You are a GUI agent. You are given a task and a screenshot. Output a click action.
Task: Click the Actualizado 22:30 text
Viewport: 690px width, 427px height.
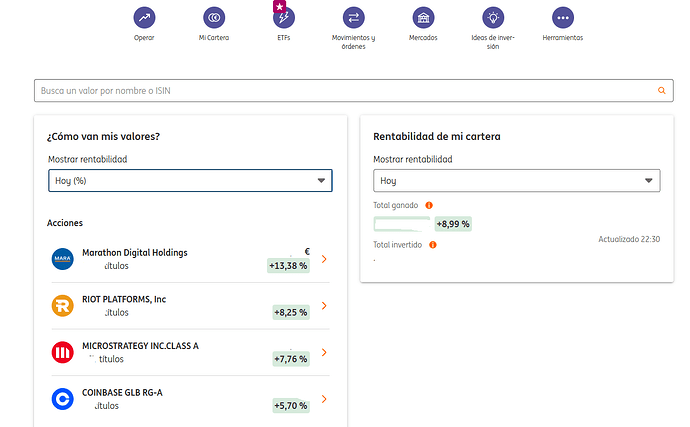[629, 239]
